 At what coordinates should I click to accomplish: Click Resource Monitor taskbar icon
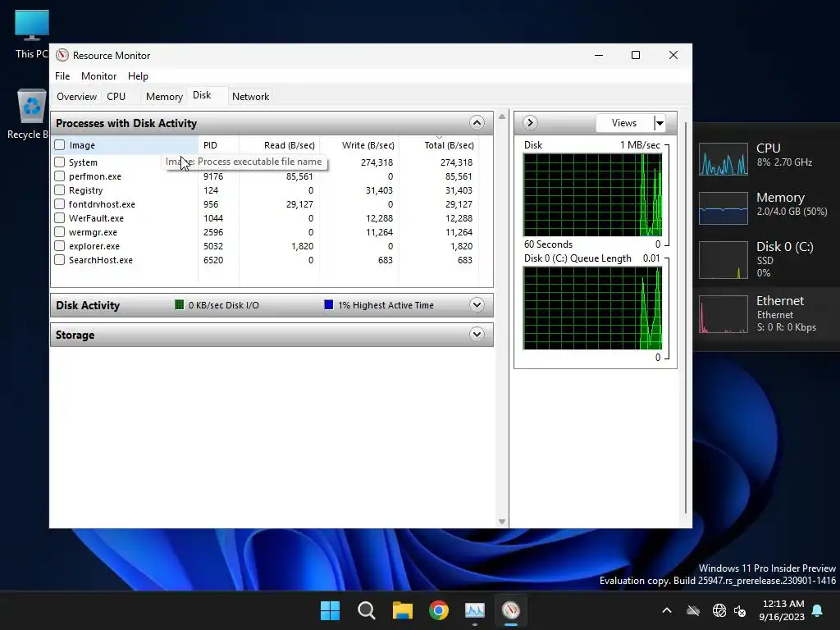511,610
